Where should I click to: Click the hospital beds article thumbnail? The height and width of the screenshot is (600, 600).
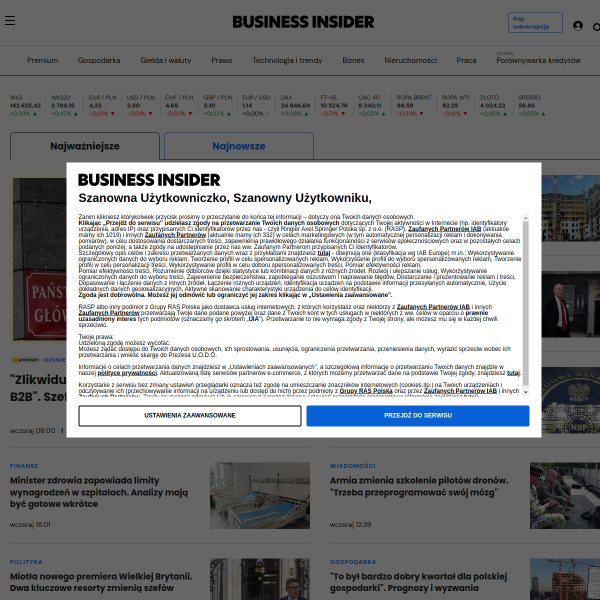[x=260, y=496]
